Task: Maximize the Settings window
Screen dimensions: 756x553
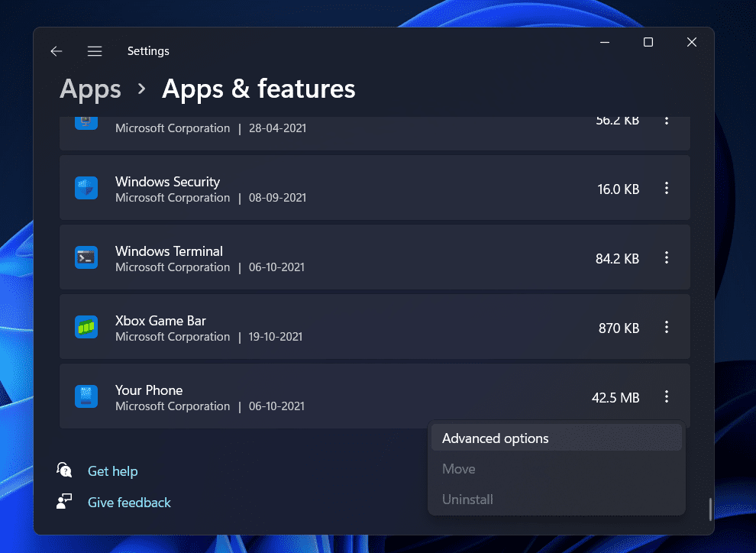Action: click(x=648, y=43)
